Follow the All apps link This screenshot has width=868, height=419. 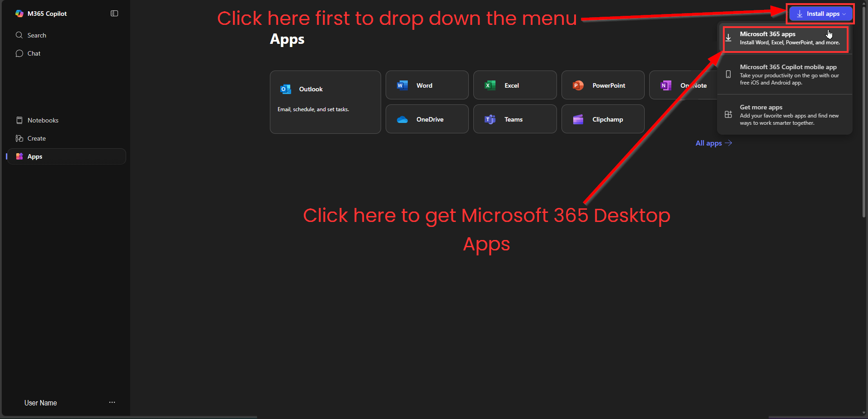tap(713, 143)
